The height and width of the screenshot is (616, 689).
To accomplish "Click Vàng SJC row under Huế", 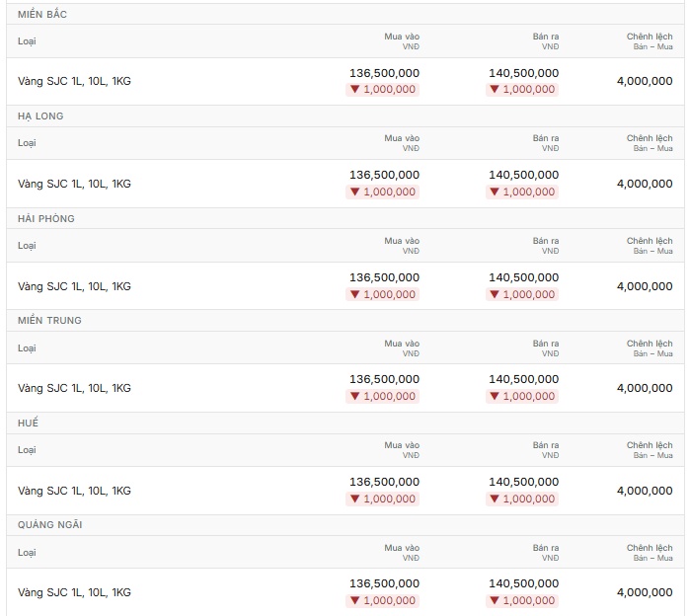I will pyautogui.click(x=344, y=491).
